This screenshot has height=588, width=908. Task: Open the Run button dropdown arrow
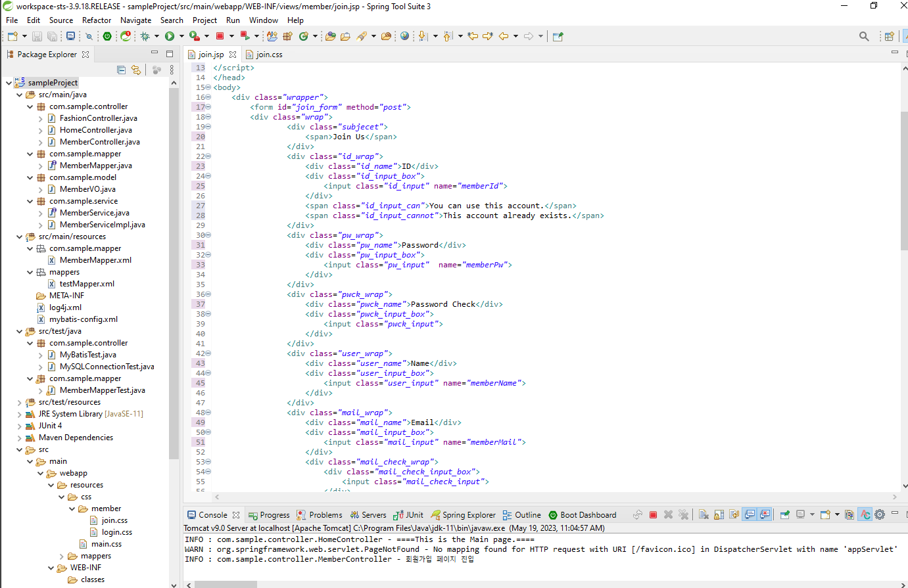click(x=181, y=36)
